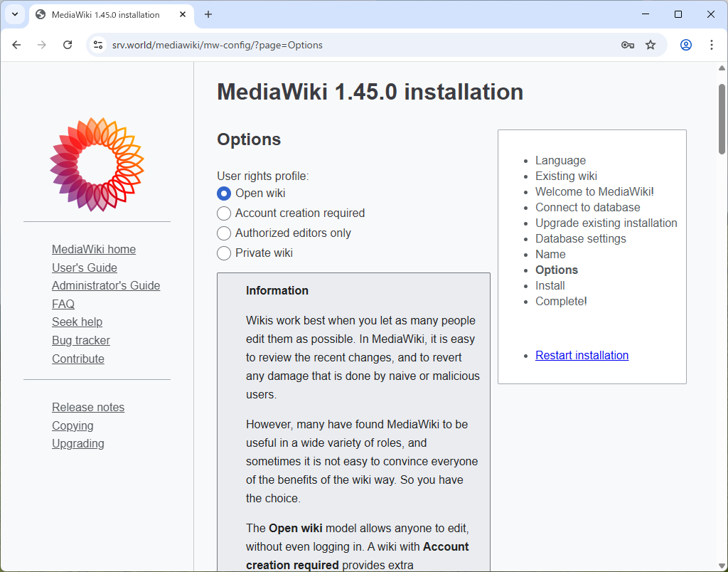Click the browser back arrow

coord(16,44)
